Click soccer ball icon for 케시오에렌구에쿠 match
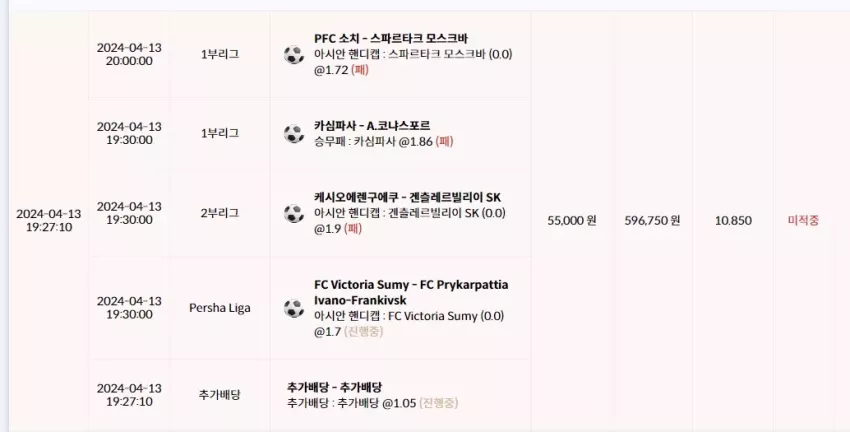This screenshot has height=432, width=850. click(294, 214)
